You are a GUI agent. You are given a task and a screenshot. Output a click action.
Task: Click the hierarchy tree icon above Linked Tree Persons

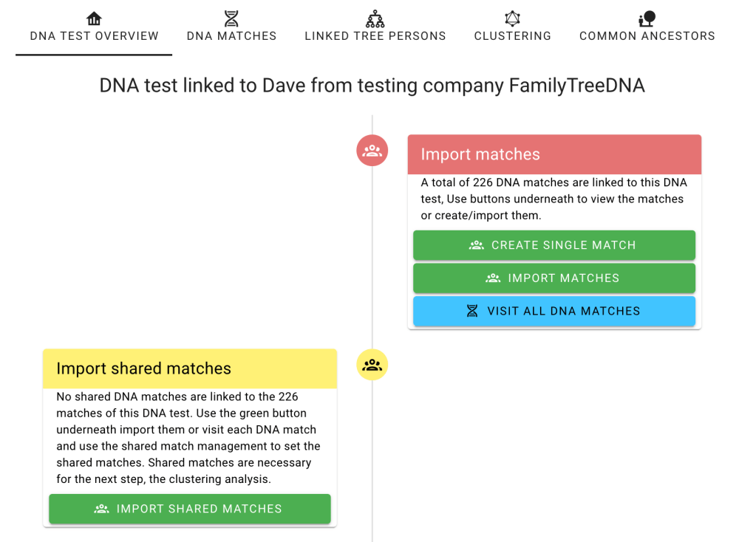pyautogui.click(x=375, y=18)
